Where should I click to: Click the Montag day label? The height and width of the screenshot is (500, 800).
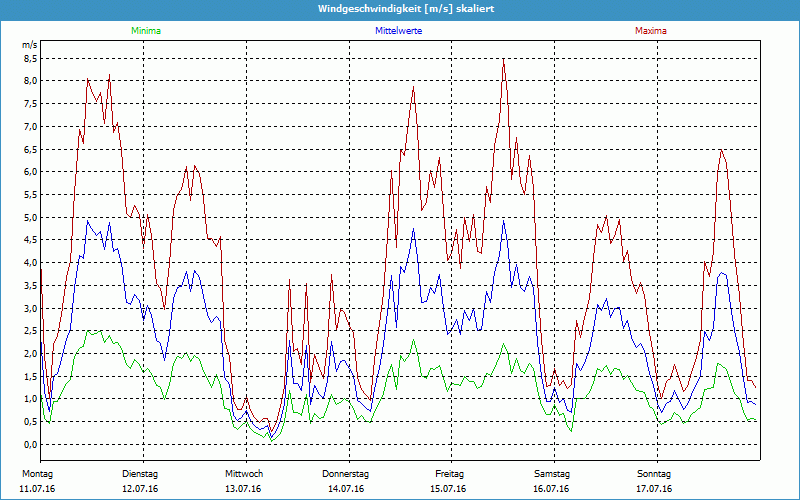pyautogui.click(x=37, y=474)
